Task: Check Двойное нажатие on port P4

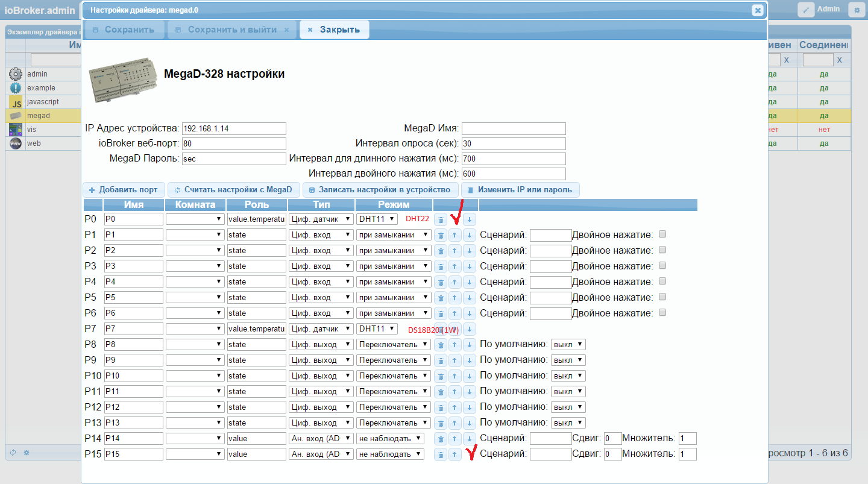Action: coord(663,281)
